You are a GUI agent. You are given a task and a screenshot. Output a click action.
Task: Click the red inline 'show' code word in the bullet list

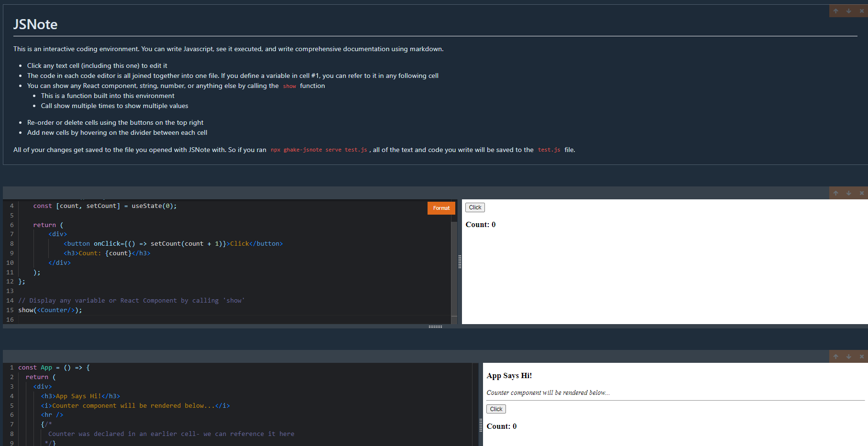point(289,86)
